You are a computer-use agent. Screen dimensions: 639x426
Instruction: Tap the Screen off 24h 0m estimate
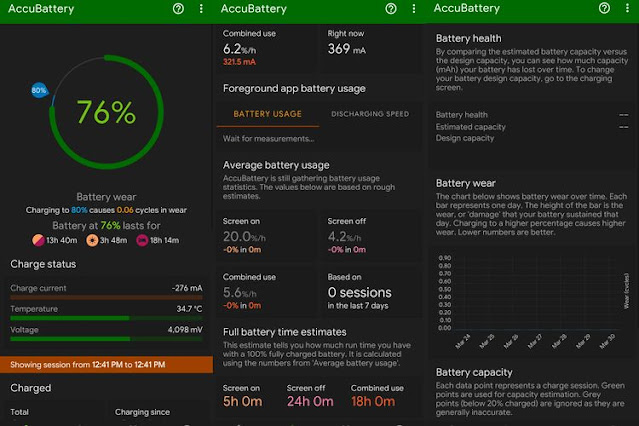click(310, 396)
